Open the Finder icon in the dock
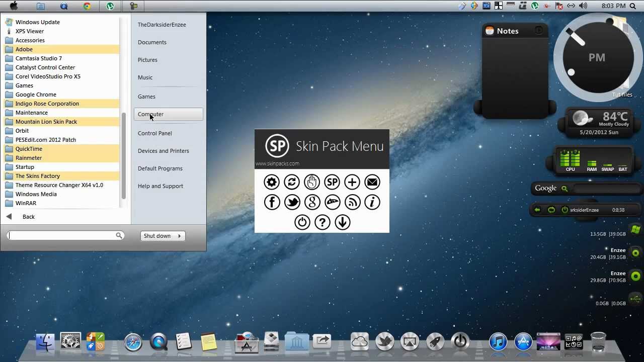 click(45, 342)
